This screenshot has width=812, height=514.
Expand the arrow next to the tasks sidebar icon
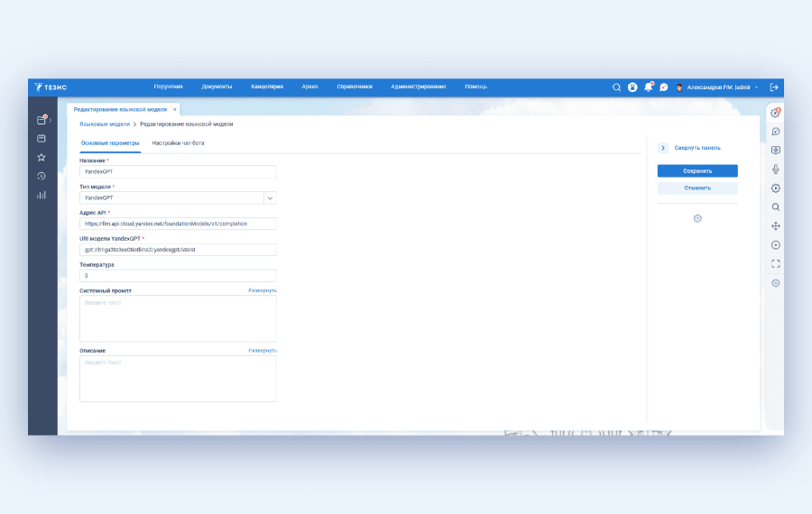point(51,120)
